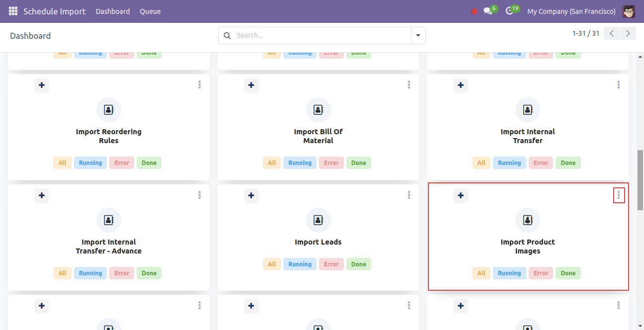The height and width of the screenshot is (330, 644).
Task: Open three-dot menu on Import Internal Transfer card
Action: pyautogui.click(x=619, y=85)
